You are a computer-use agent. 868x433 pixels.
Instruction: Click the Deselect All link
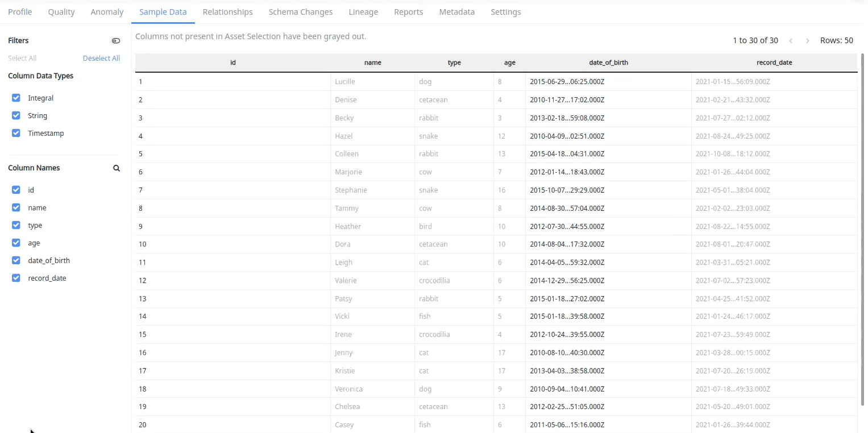tap(101, 58)
